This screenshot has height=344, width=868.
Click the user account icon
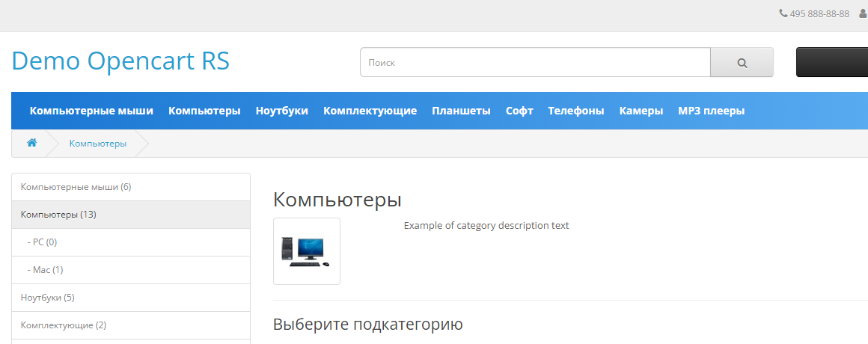point(863,13)
